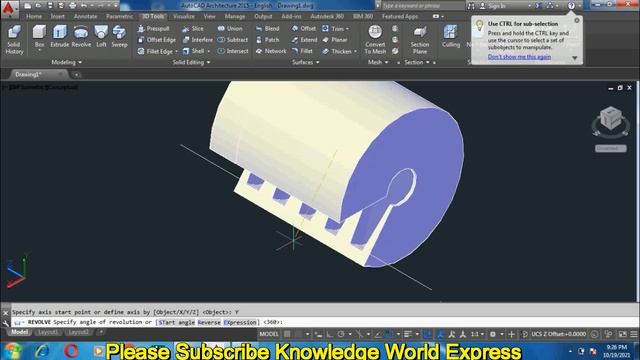Run the Interfere check tool
This screenshot has width=640, height=360.
198,40
